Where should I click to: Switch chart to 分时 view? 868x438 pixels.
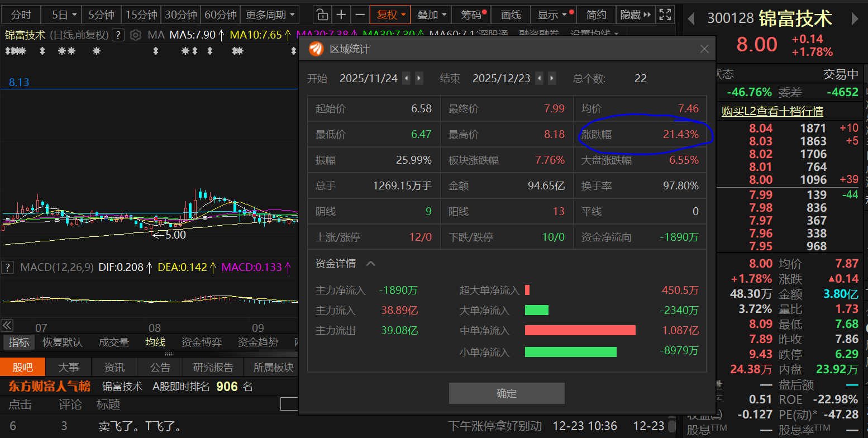(21, 15)
